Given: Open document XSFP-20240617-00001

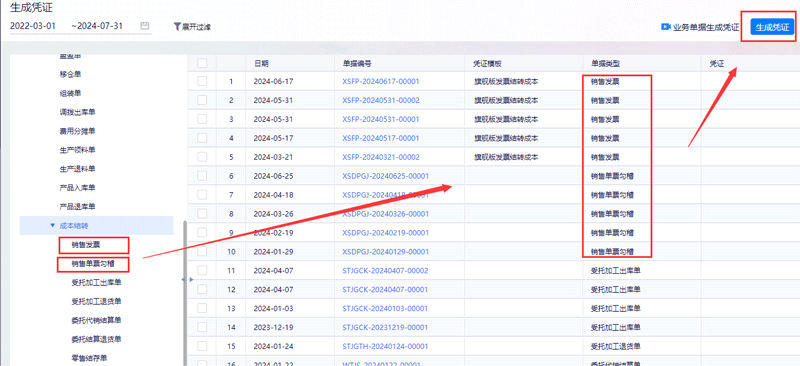Looking at the screenshot, I should (381, 81).
